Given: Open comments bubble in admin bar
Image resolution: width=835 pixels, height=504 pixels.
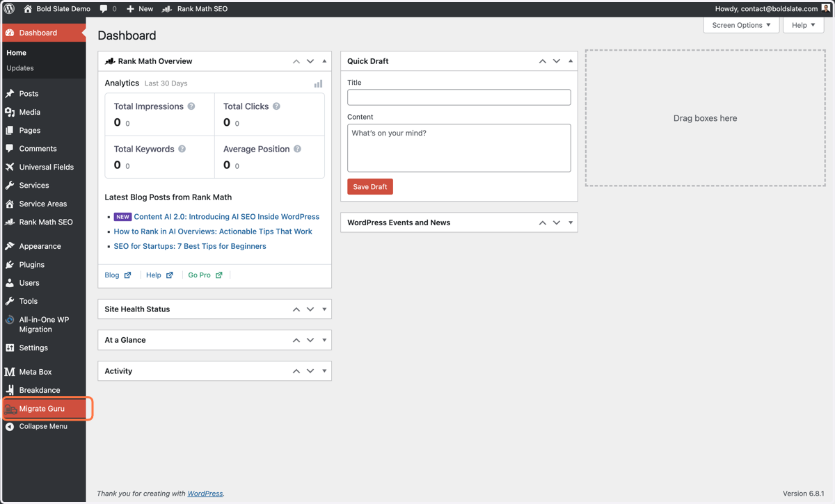Looking at the screenshot, I should [108, 8].
